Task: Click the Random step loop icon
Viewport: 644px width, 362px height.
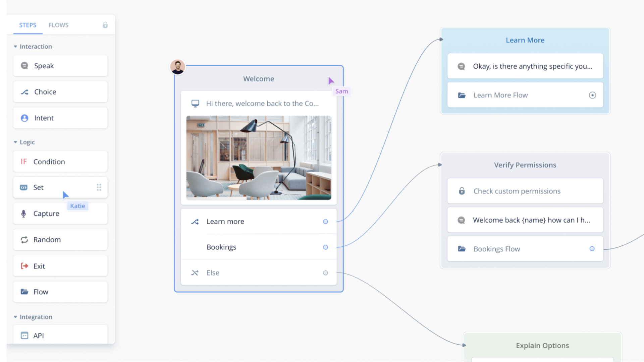Action: [24, 240]
